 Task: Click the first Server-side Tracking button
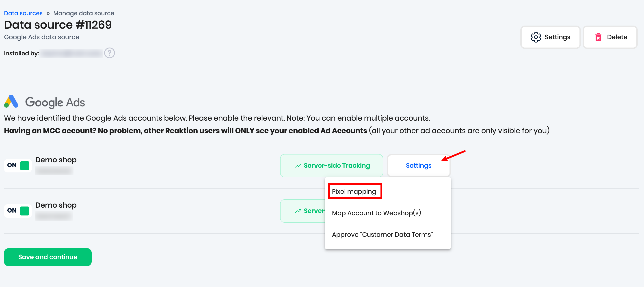(x=331, y=165)
